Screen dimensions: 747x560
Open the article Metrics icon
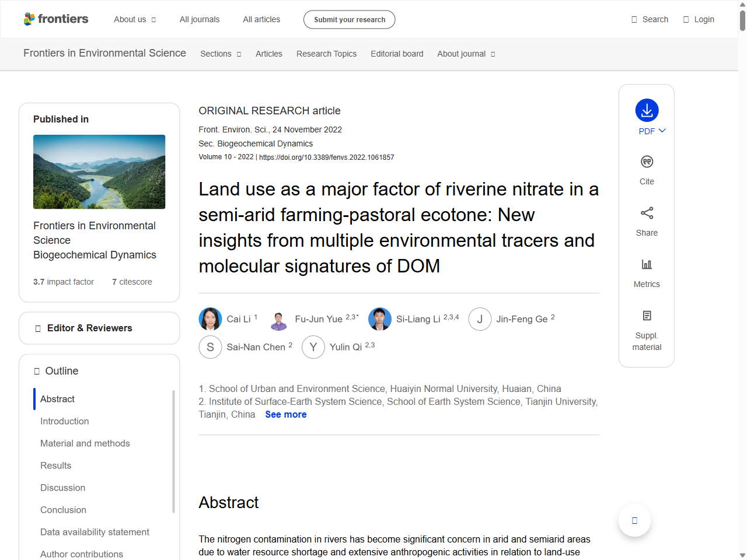[x=647, y=264]
